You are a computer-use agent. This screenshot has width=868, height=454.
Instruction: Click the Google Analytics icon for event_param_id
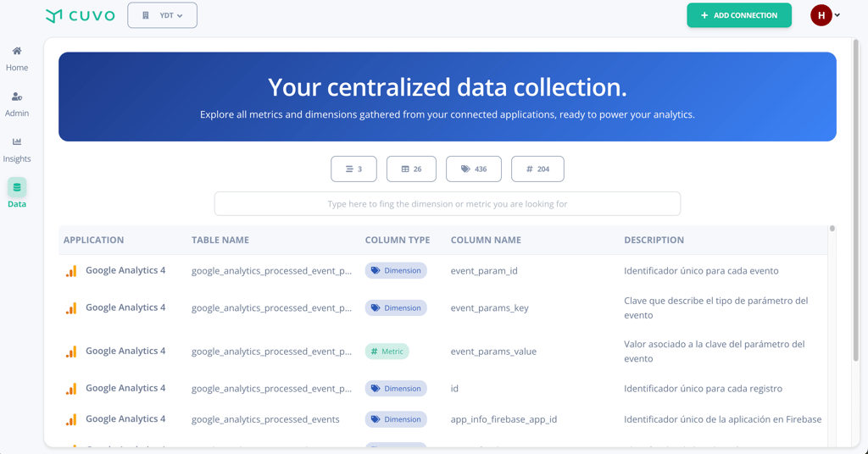pyautogui.click(x=71, y=271)
